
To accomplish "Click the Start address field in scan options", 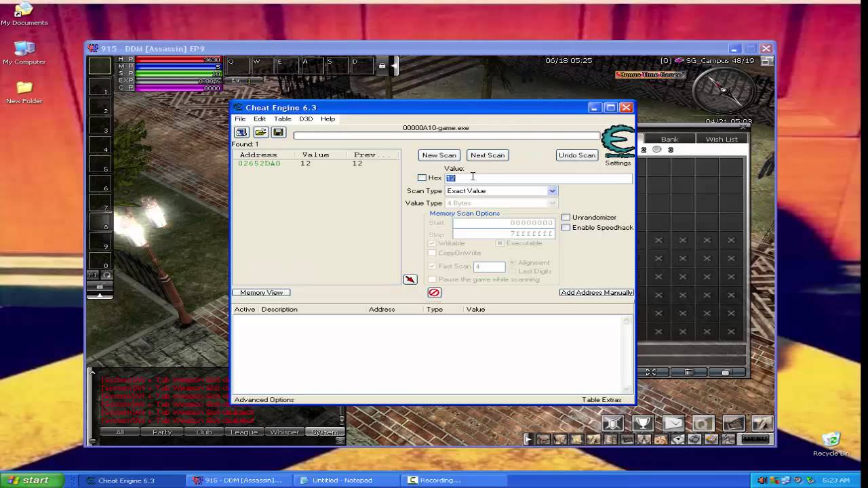I will (504, 222).
